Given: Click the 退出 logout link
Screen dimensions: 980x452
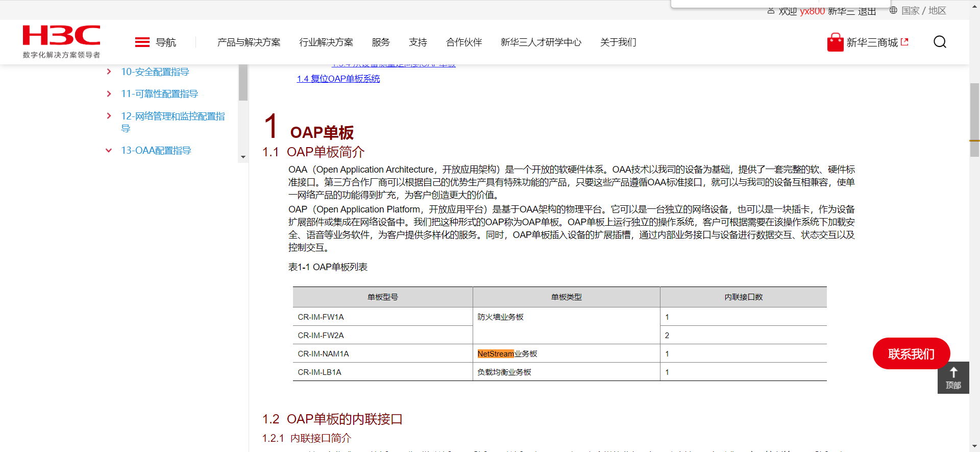Looking at the screenshot, I should [867, 11].
